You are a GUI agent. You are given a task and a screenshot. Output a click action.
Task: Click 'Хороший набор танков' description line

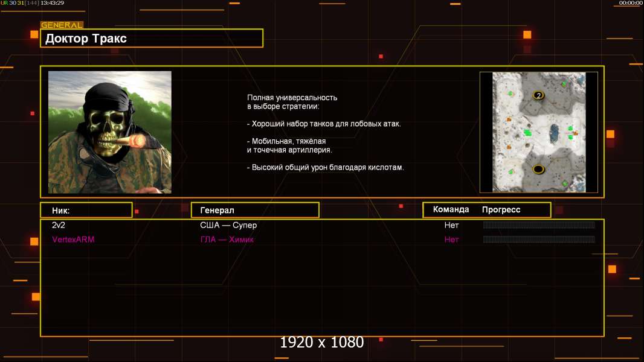pos(324,124)
